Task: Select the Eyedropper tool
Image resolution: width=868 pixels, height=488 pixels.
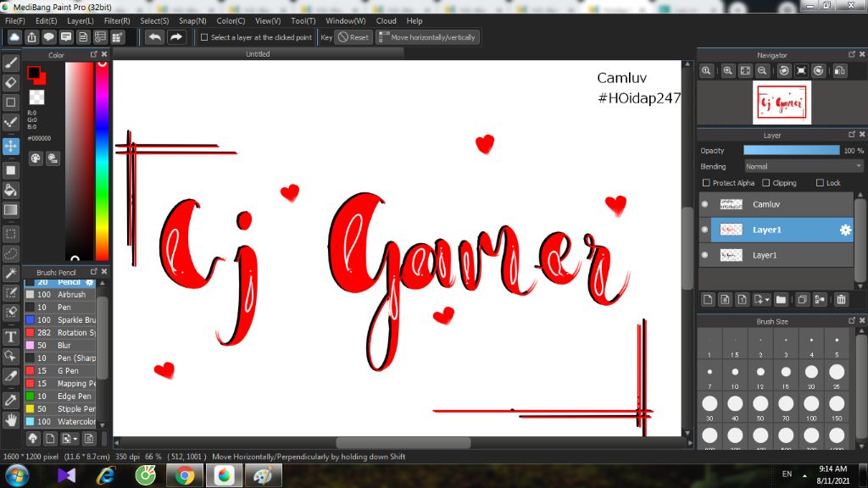Action: pyautogui.click(x=10, y=400)
